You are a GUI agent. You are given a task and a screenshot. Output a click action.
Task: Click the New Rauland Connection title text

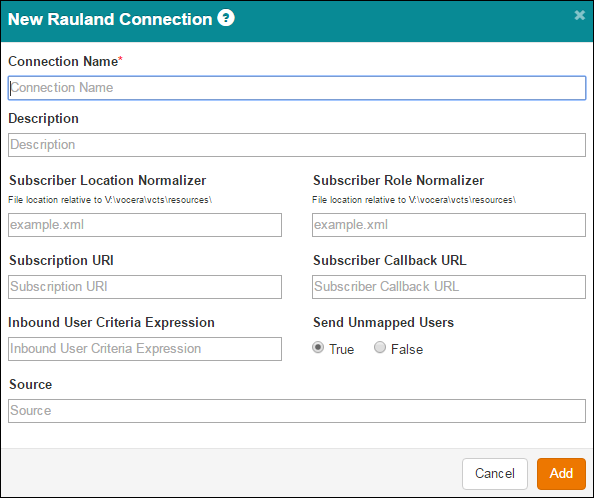tap(110, 19)
